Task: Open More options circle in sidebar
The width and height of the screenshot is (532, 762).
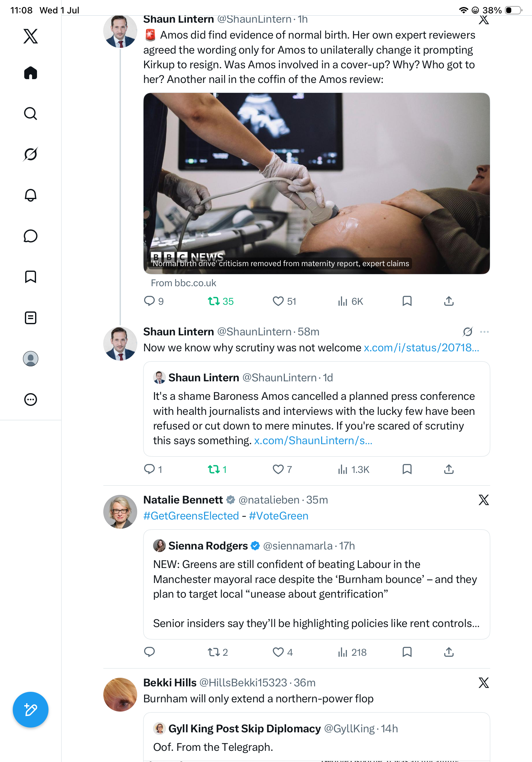Action: tap(31, 400)
